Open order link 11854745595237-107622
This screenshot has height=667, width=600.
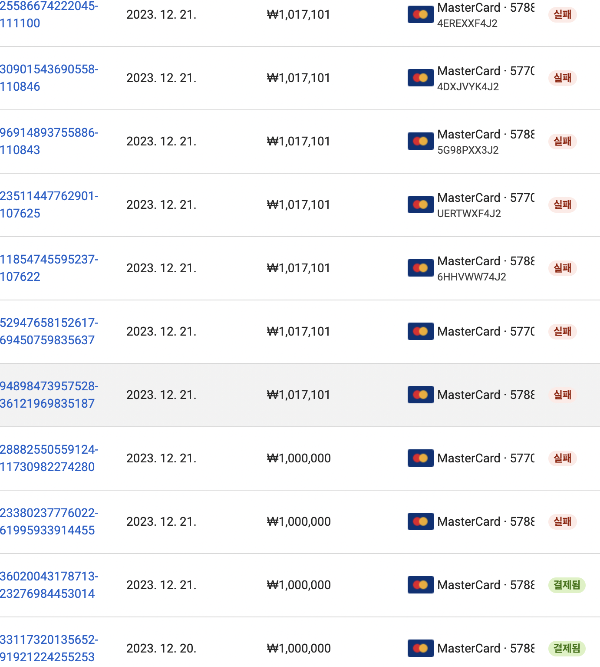point(49,268)
